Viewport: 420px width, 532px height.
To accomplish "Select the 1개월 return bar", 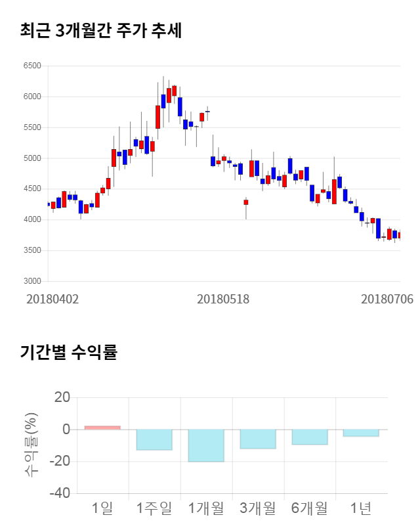I will point(206,445).
